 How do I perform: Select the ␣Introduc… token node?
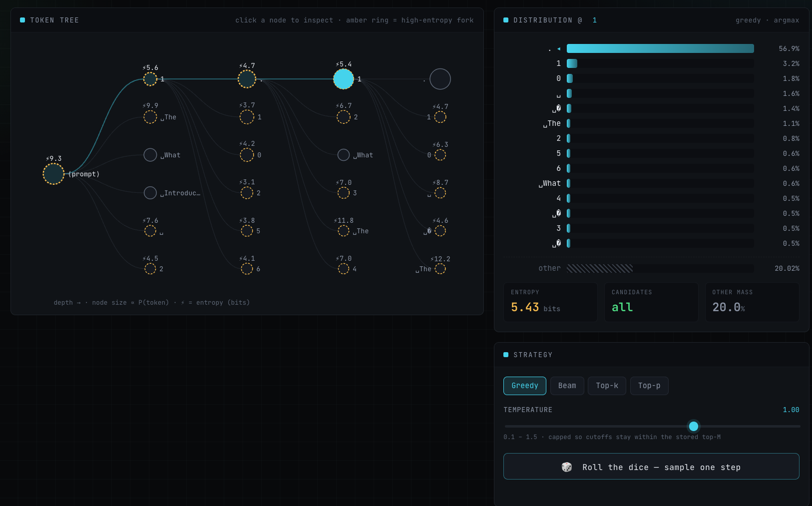tap(150, 193)
